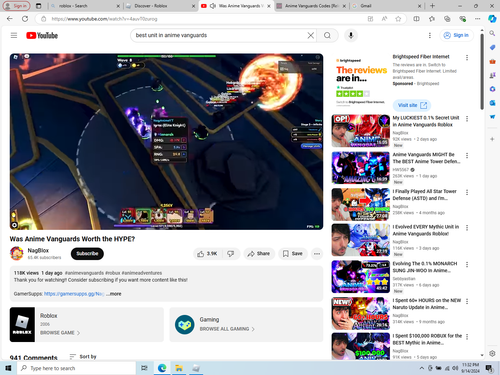Screen dimensions: 500x375
Task: Open Edge settings and more menu
Action: [477, 19]
